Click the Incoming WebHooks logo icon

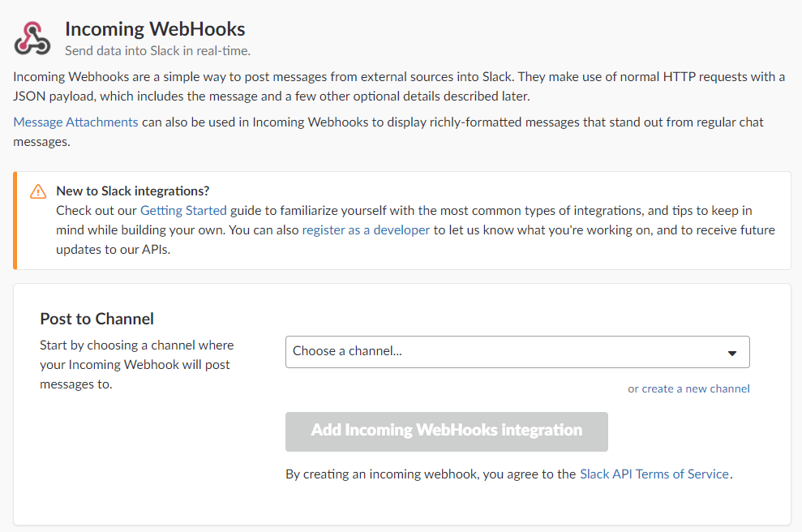tap(32, 38)
